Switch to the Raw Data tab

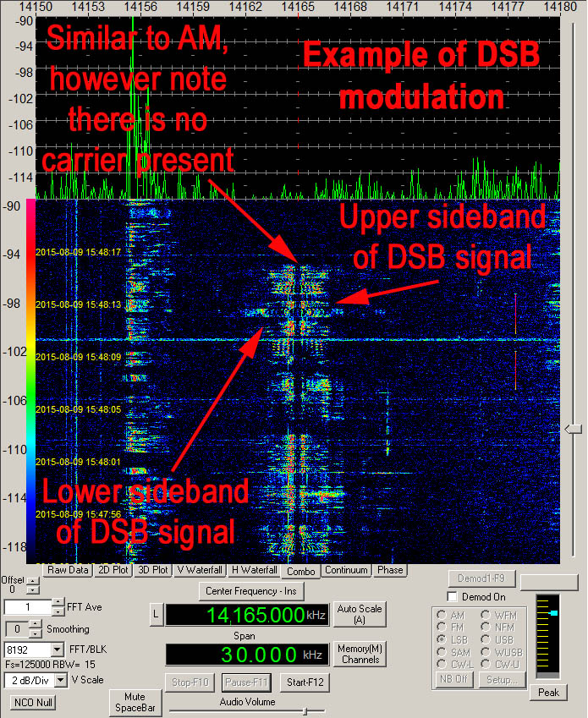click(x=68, y=570)
